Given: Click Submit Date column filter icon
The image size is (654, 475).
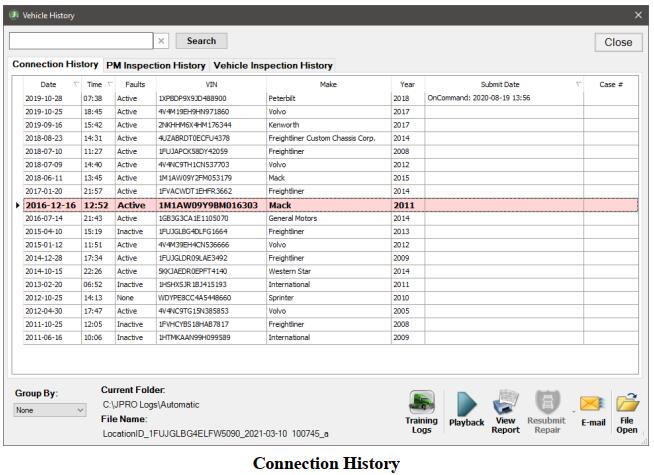Looking at the screenshot, I should 578,84.
